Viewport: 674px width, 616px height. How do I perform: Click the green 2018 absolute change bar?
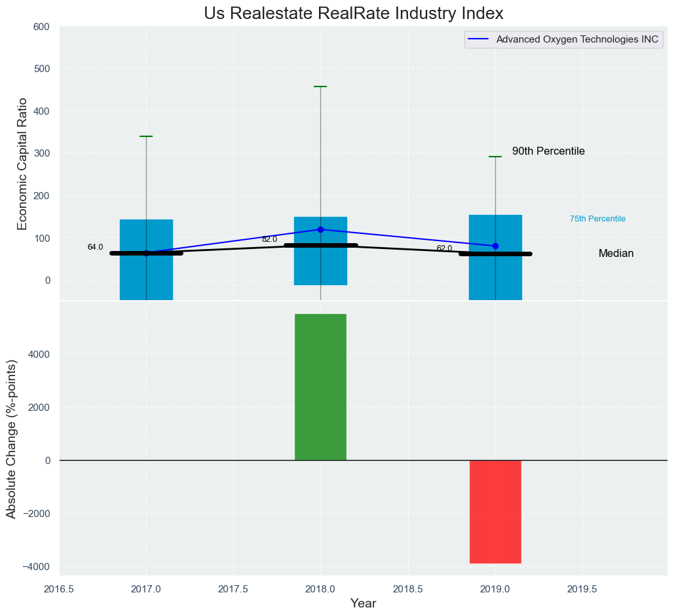[x=320, y=387]
